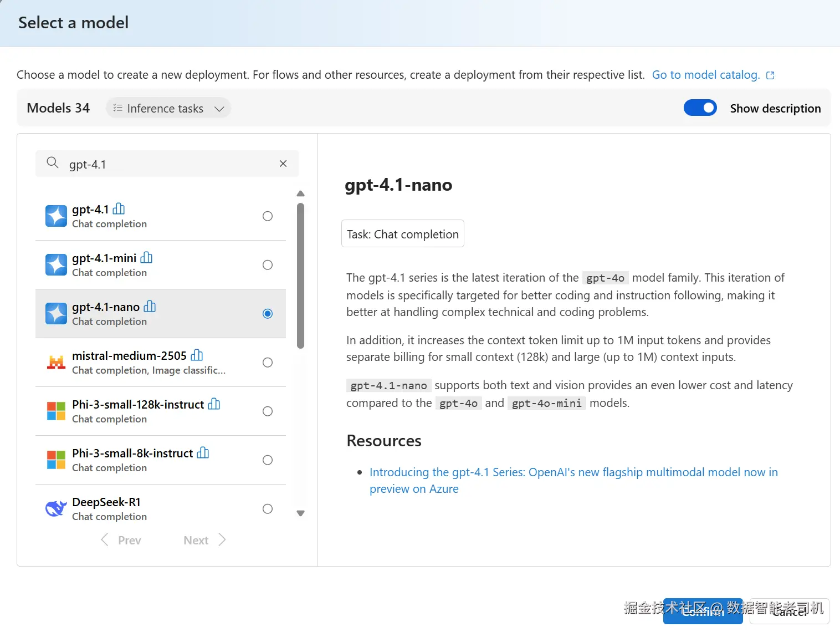Click the list icon in Inference tasks filter
This screenshot has width=840, height=632.
(117, 108)
